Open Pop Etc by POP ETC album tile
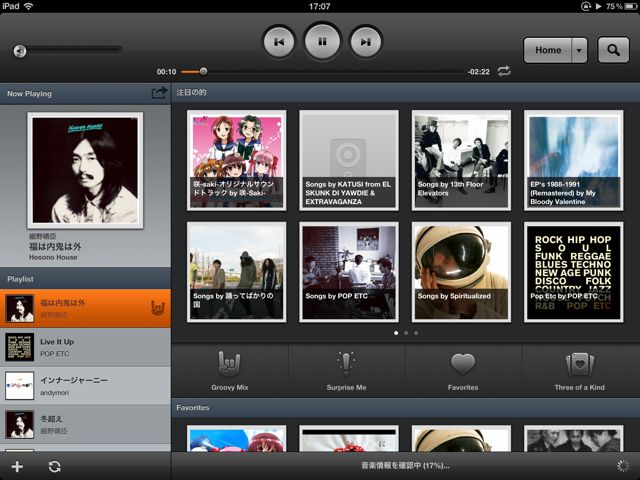Image resolution: width=640 pixels, height=480 pixels. pos(573,272)
